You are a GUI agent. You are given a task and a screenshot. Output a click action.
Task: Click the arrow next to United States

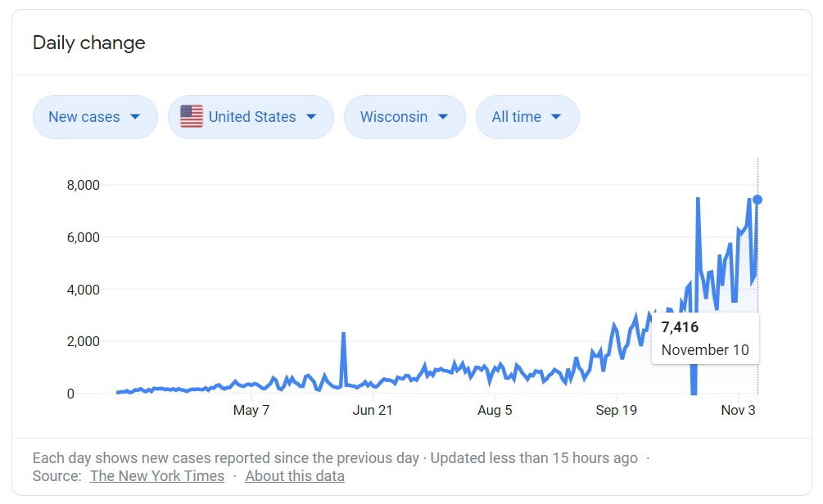[x=311, y=117]
